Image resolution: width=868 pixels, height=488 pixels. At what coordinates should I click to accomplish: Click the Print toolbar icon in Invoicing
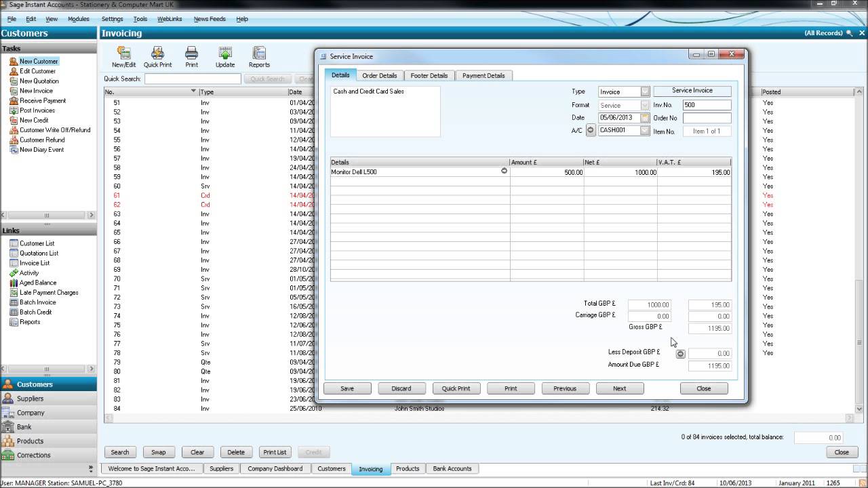click(192, 57)
